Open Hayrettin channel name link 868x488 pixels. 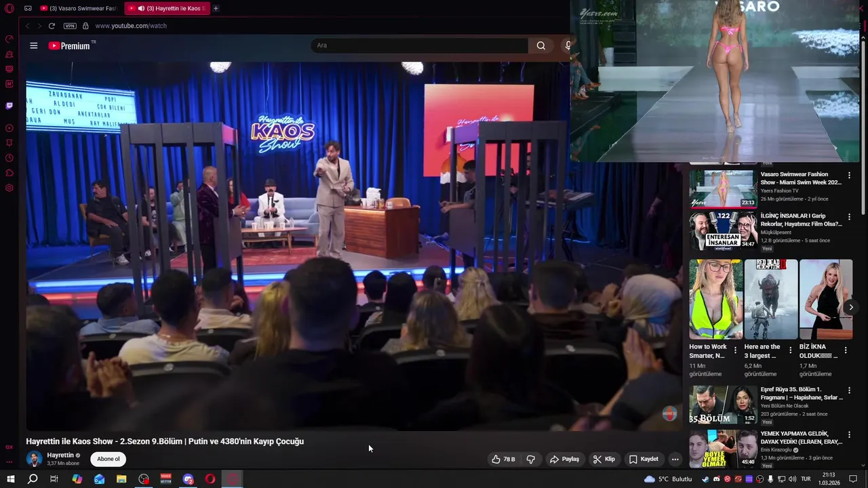60,455
